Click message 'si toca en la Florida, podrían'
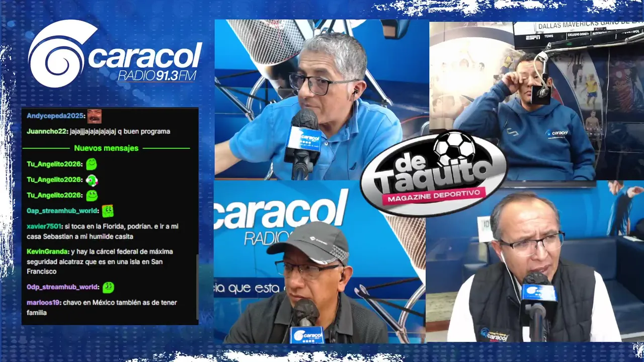The width and height of the screenshot is (644, 362). [x=102, y=231]
